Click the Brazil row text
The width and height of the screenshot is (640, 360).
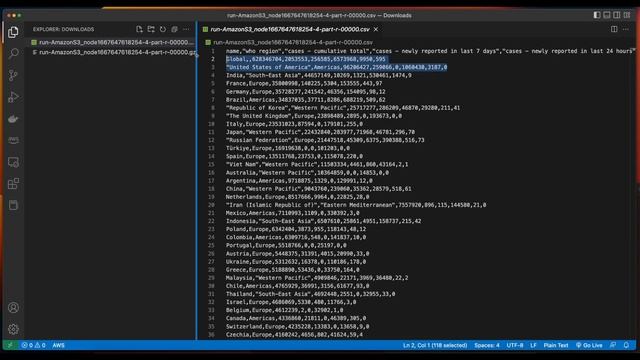click(306, 100)
